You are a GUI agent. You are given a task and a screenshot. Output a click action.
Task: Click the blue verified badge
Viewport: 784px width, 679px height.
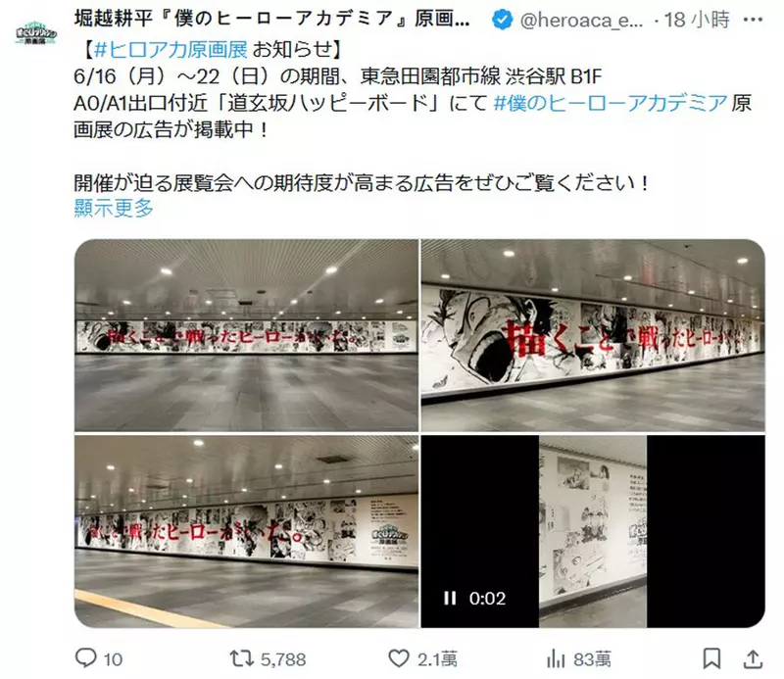click(x=502, y=20)
